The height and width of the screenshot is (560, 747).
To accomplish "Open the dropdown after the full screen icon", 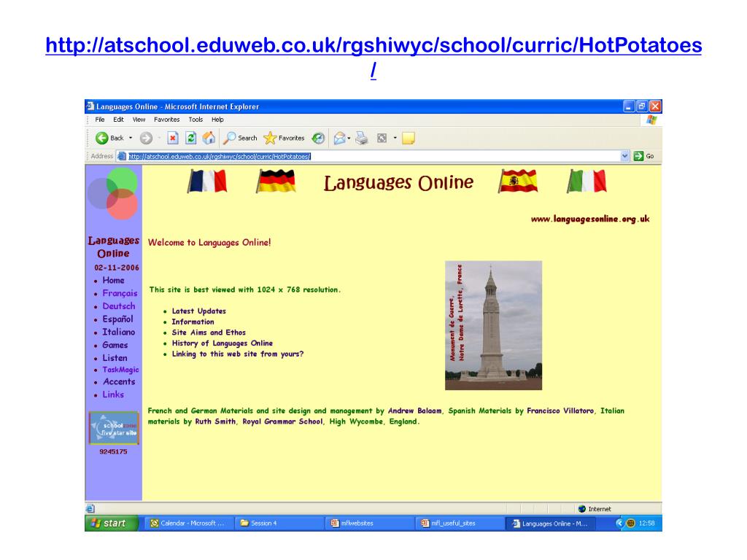I will click(x=395, y=138).
